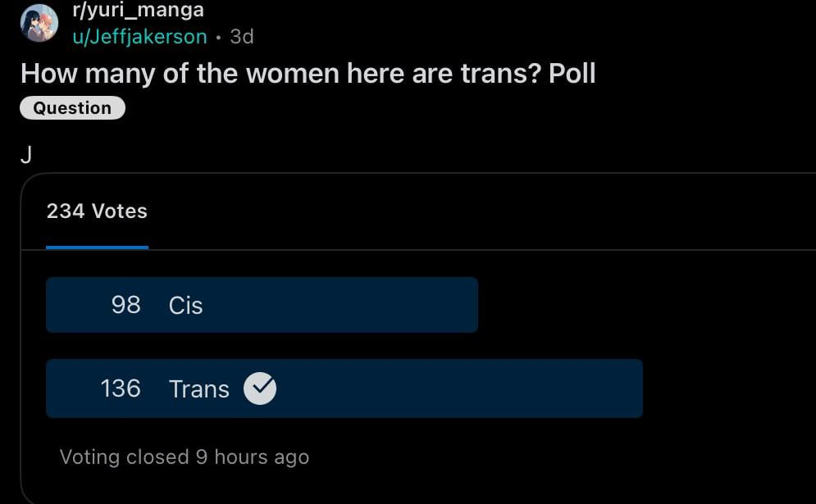Screen dimensions: 816x504
Task: Click the blue underline beneath 234 Votes
Action: tap(98, 247)
